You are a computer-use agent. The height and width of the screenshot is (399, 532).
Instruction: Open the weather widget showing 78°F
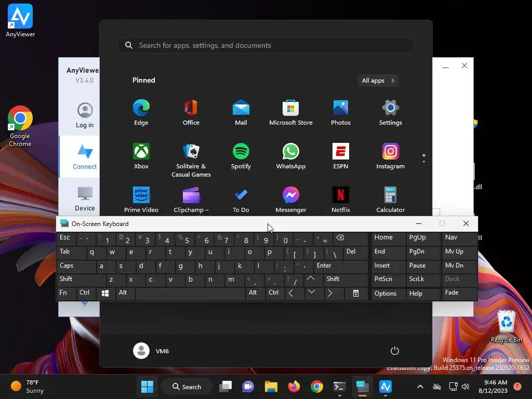click(x=27, y=387)
